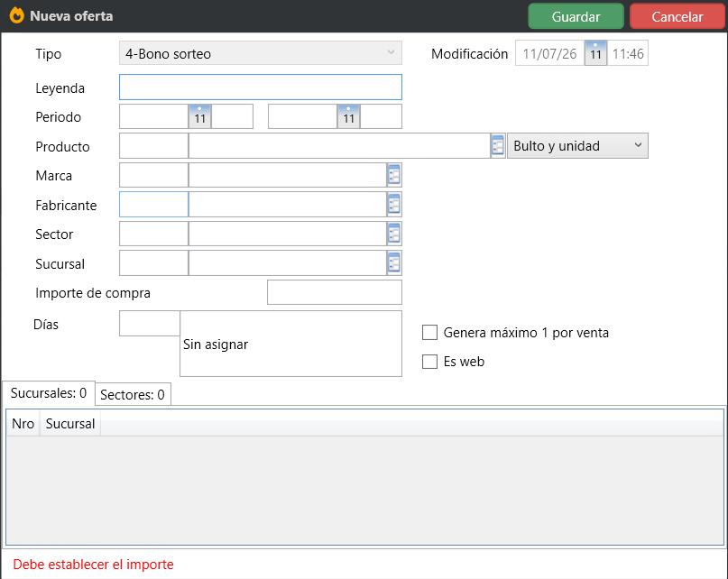Click the Producto code field
Viewport: 728px width, 579px height.
coord(153,146)
